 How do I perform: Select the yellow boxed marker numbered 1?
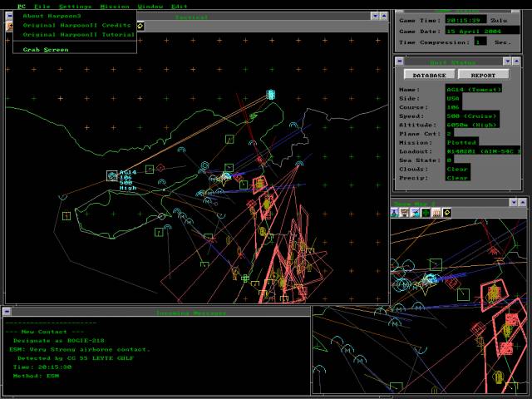[x=66, y=216]
